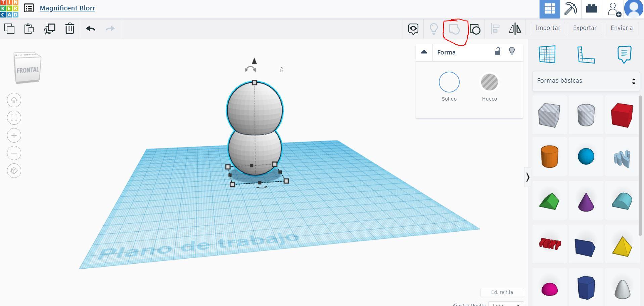Pick the blue sphere shape
Viewport: 644px width, 306px height.
(x=586, y=156)
